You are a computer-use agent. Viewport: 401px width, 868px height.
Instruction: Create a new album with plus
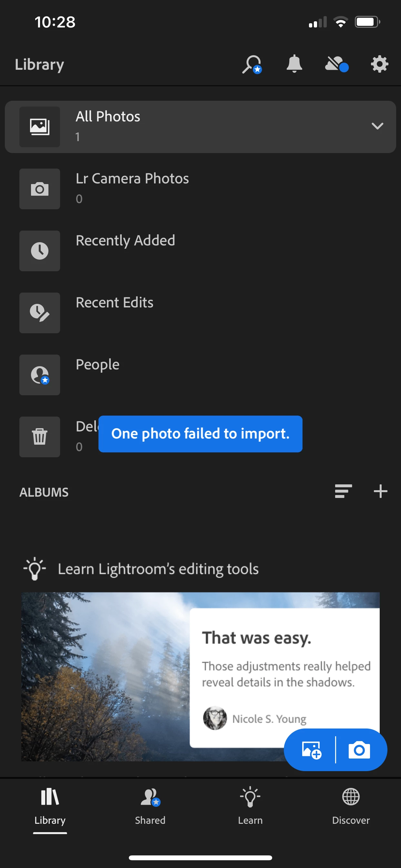380,491
